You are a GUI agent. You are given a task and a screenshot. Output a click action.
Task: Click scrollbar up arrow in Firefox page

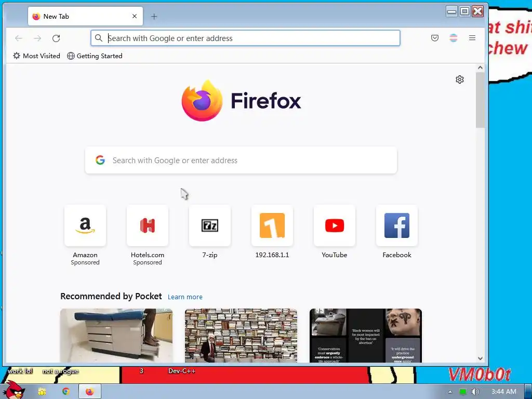point(480,68)
